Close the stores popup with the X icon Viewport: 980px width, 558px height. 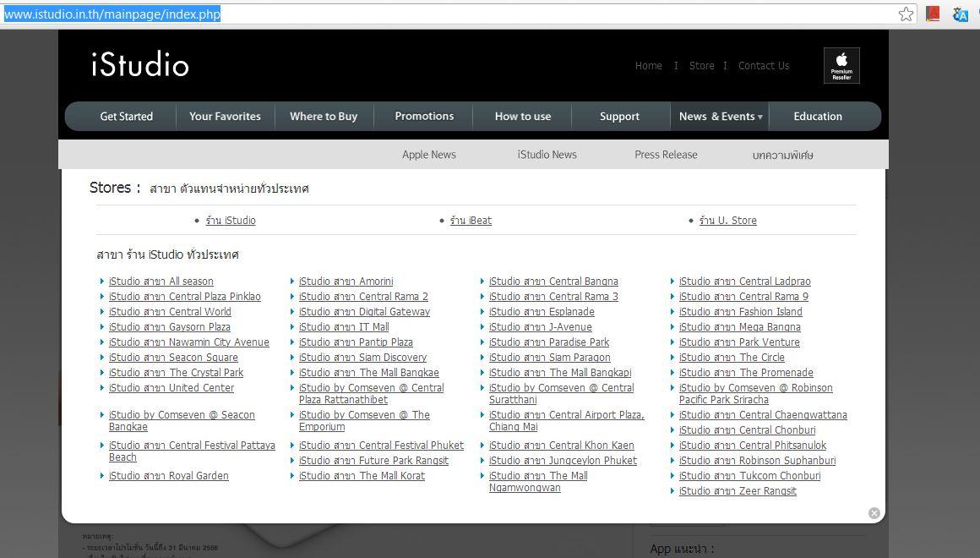tap(874, 513)
